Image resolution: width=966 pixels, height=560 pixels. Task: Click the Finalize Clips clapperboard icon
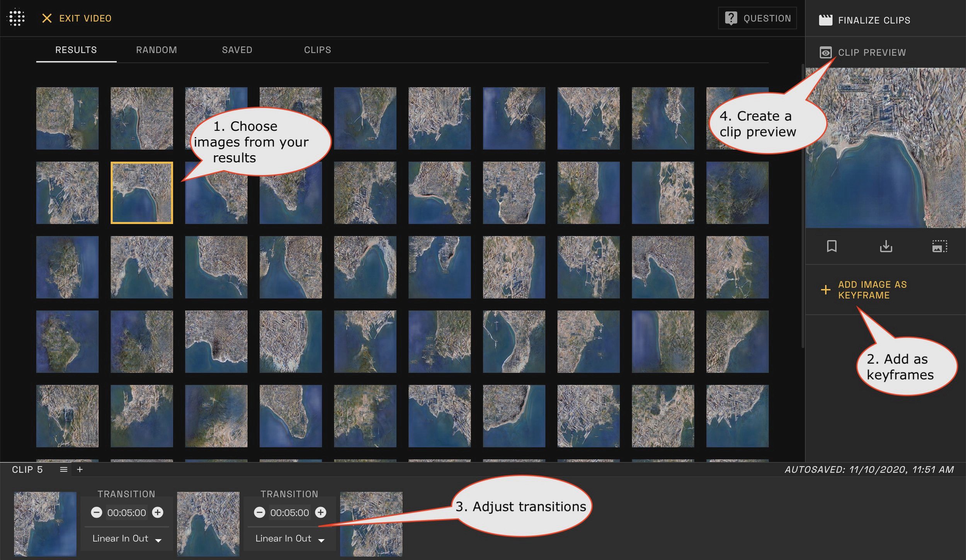(826, 20)
